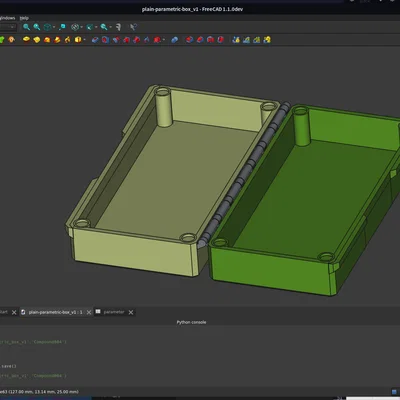Viewport: 400px width, 400px height.
Task: Close the plain-parametric-box_v1 tab
Action: pos(89,312)
